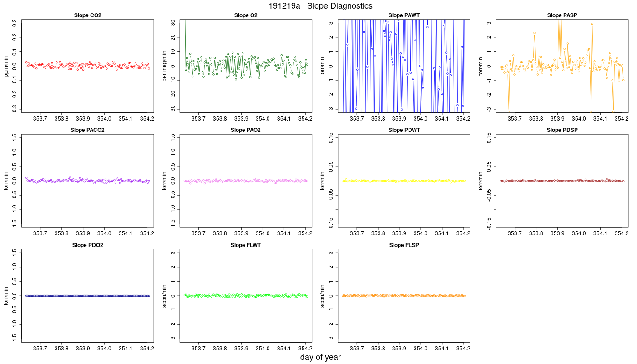Select the 'Slope PACO2' plot title
637x364 pixels.
point(87,130)
